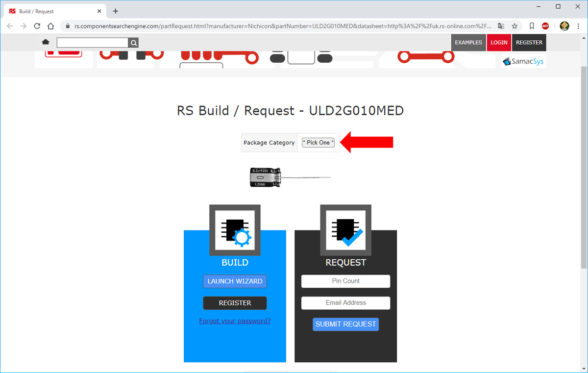Open the Adblock Plus extension
Image resolution: width=588 pixels, height=373 pixels.
545,26
